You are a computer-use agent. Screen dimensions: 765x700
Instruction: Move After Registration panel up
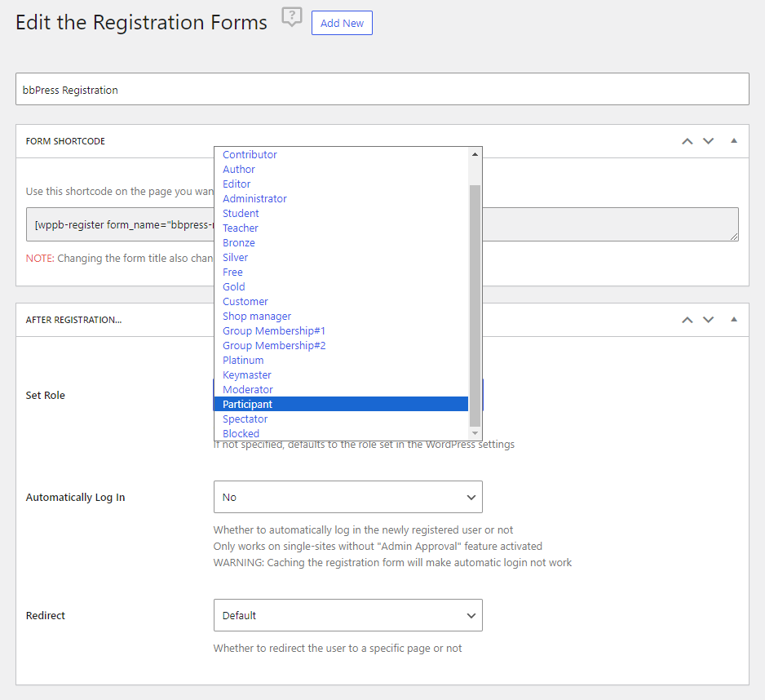point(687,320)
